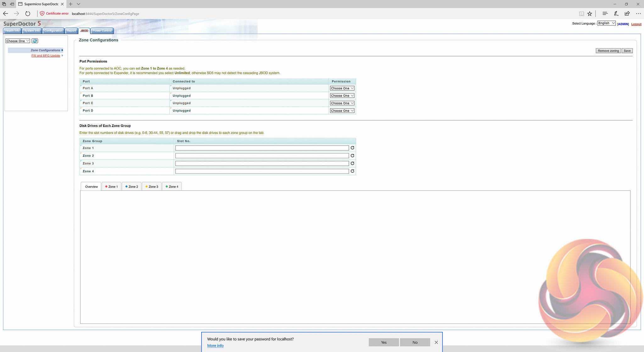The height and width of the screenshot is (352, 644).
Task: Open Port A permission dropdown
Action: pos(342,88)
